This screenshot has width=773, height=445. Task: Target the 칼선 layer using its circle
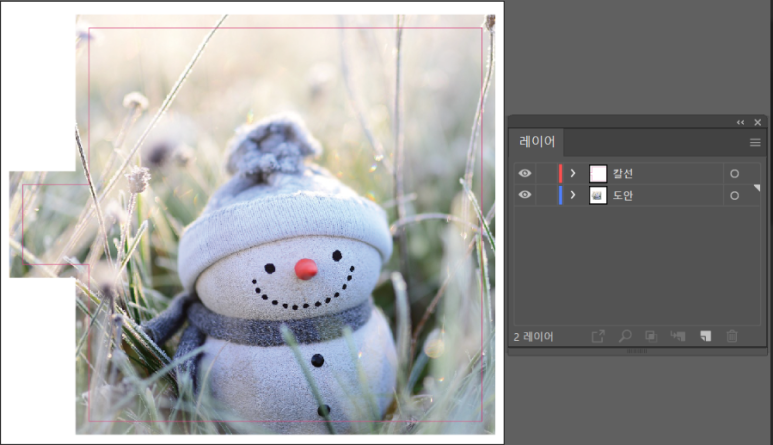pyautogui.click(x=735, y=173)
